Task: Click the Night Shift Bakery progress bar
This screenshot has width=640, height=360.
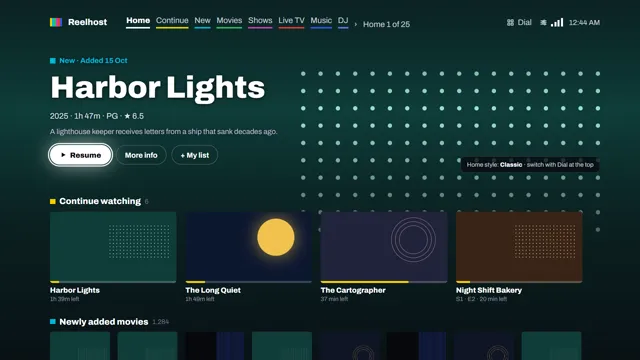Action: pos(519,282)
